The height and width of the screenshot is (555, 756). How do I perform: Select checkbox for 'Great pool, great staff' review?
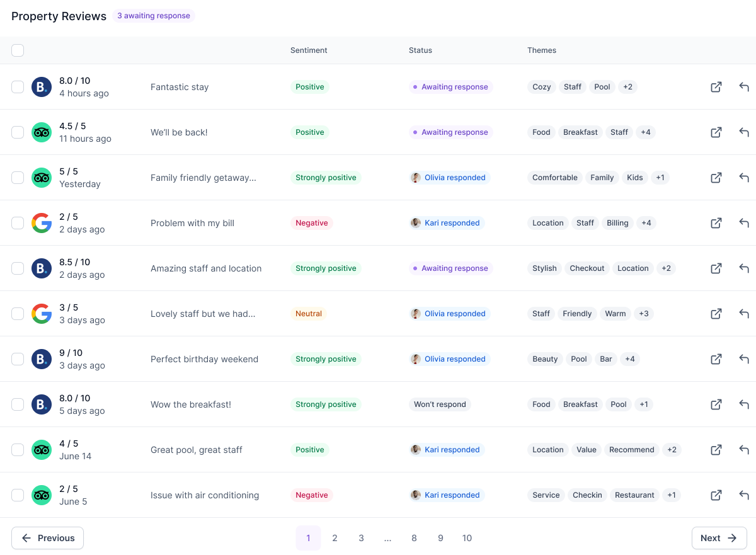click(x=18, y=450)
